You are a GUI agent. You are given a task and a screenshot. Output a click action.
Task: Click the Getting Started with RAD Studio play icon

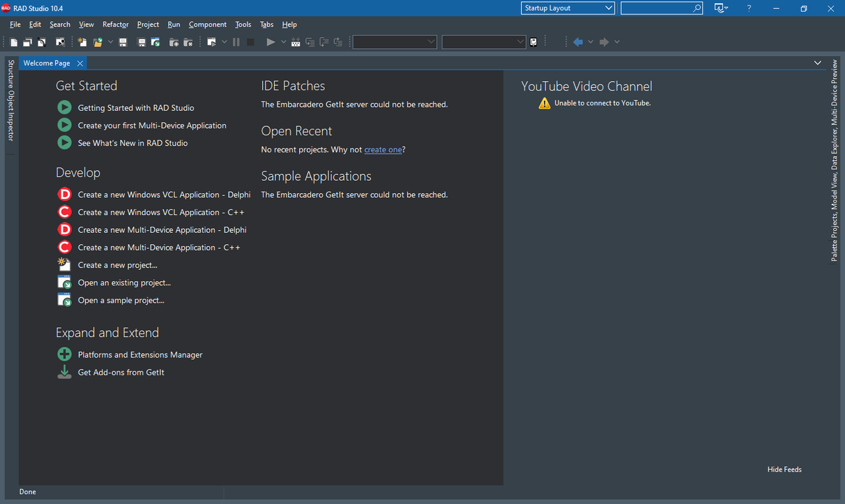tap(64, 108)
